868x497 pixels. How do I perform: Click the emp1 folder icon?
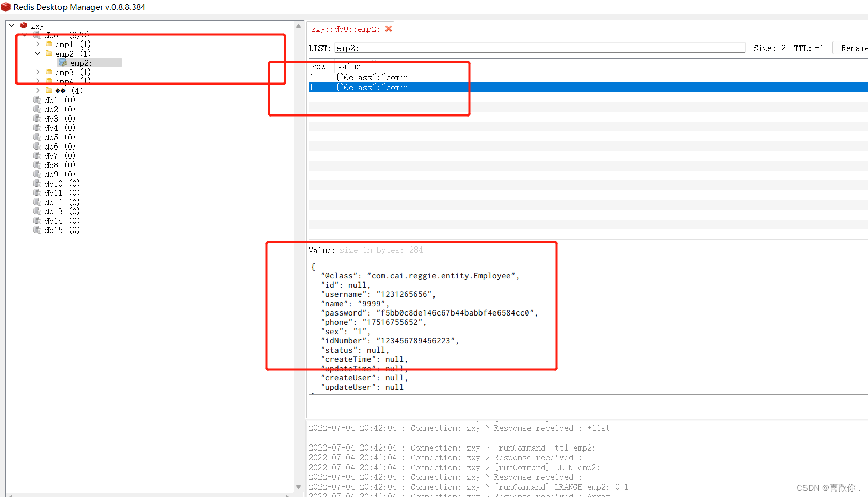point(49,44)
